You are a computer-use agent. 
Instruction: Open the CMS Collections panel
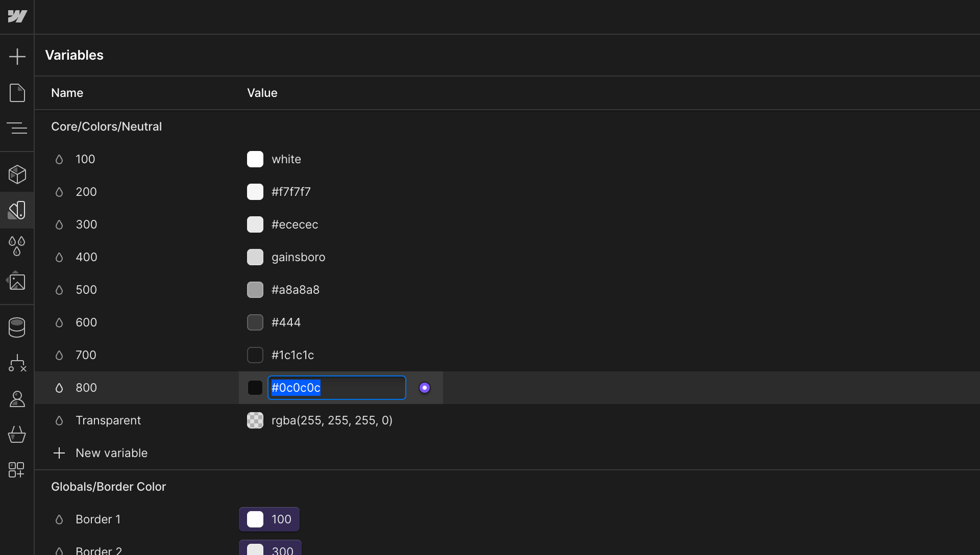(x=17, y=327)
